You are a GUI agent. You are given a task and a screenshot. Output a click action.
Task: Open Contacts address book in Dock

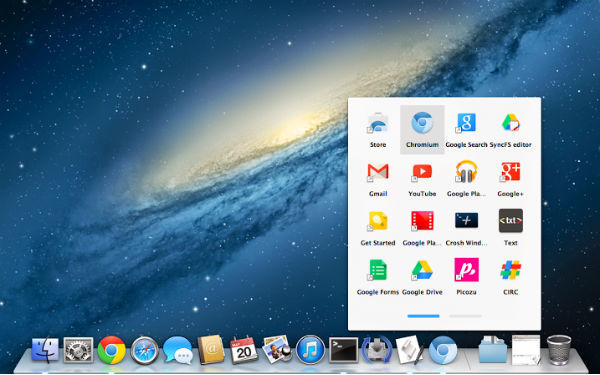pyautogui.click(x=211, y=350)
